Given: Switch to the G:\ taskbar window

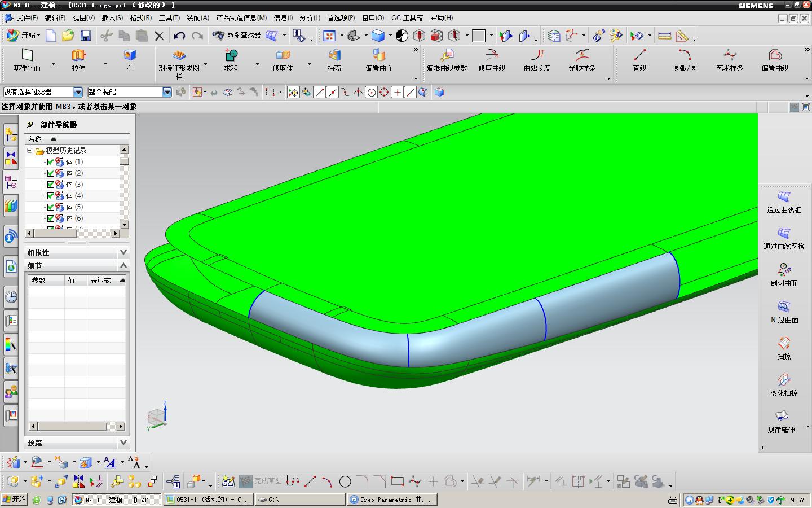Looking at the screenshot, I should point(299,500).
